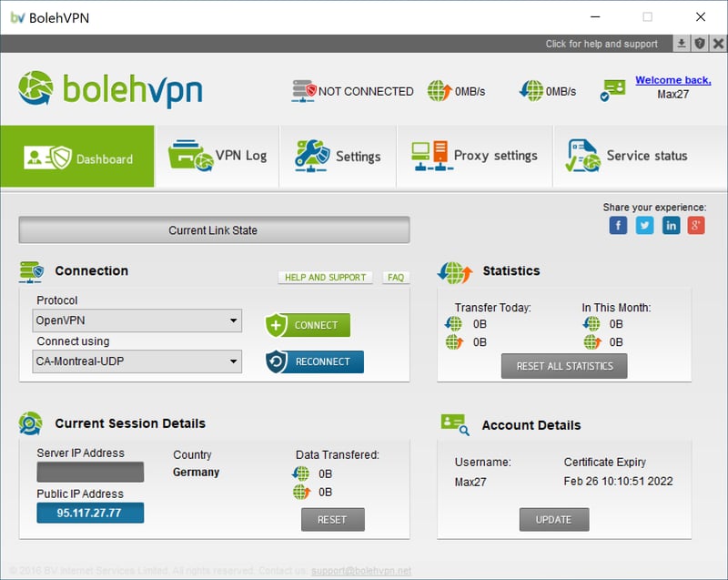This screenshot has height=580, width=728.
Task: Expand the Protocol dropdown showing OpenVPN
Action: point(137,321)
